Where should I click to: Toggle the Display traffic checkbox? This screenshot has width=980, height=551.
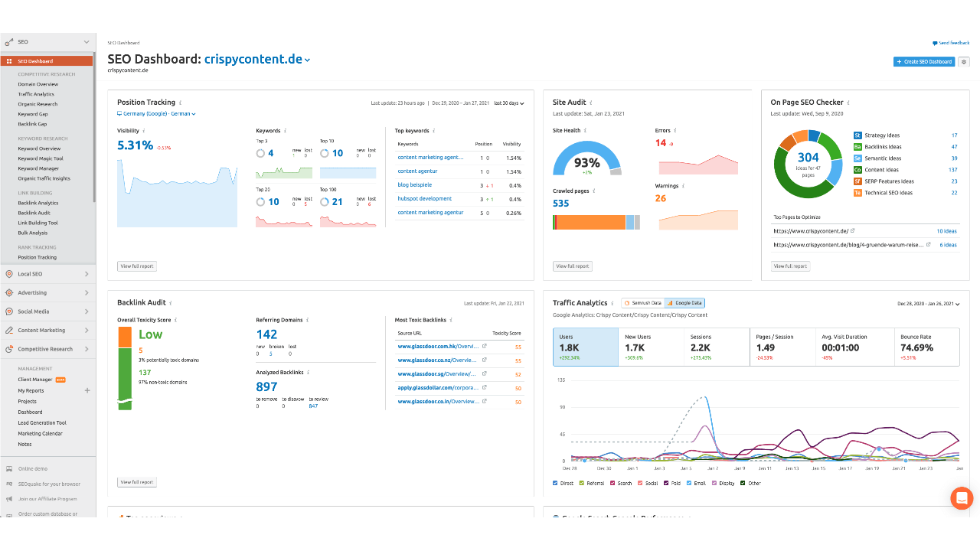714,484
